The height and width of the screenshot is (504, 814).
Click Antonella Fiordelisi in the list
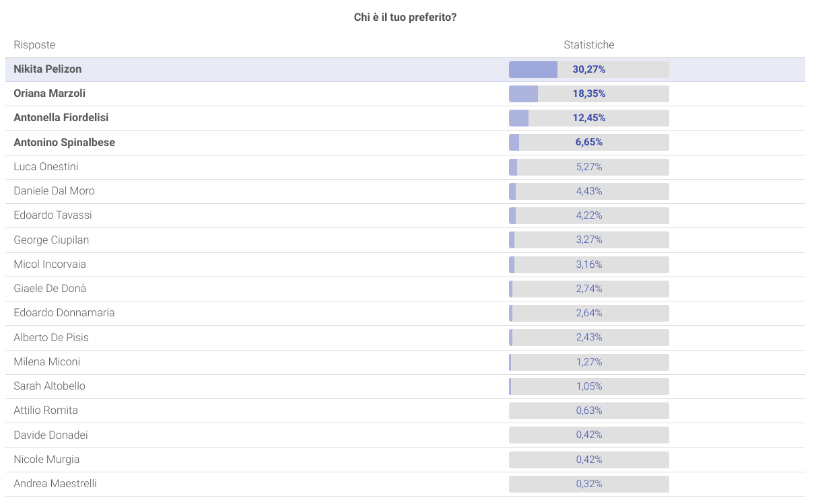pos(61,118)
